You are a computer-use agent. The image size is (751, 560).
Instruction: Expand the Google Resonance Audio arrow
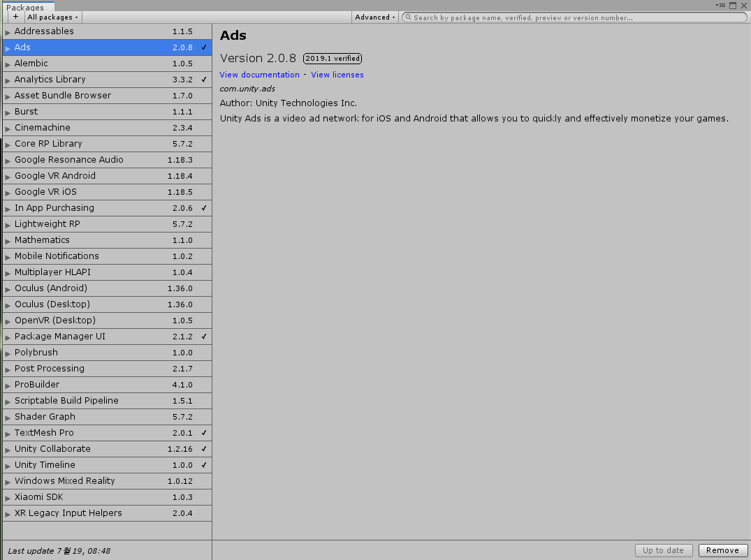pyautogui.click(x=8, y=161)
